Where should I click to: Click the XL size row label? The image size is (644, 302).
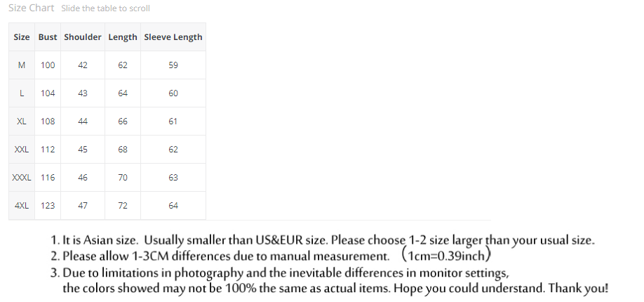[22, 122]
